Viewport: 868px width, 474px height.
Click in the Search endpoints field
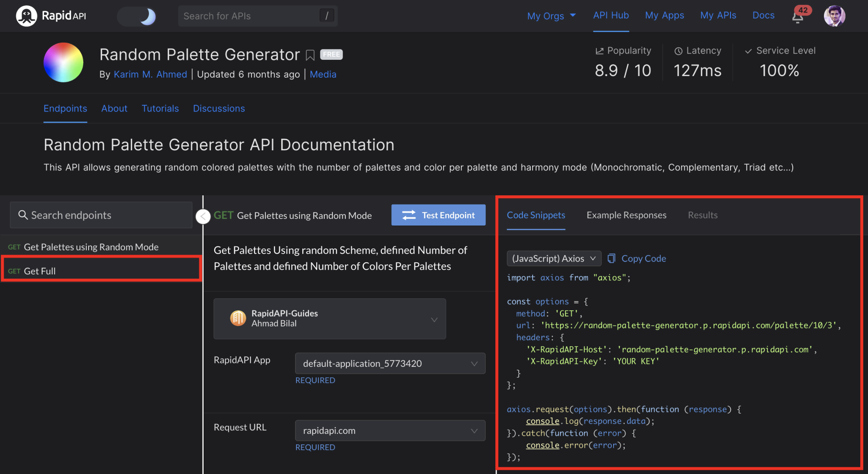tap(101, 215)
